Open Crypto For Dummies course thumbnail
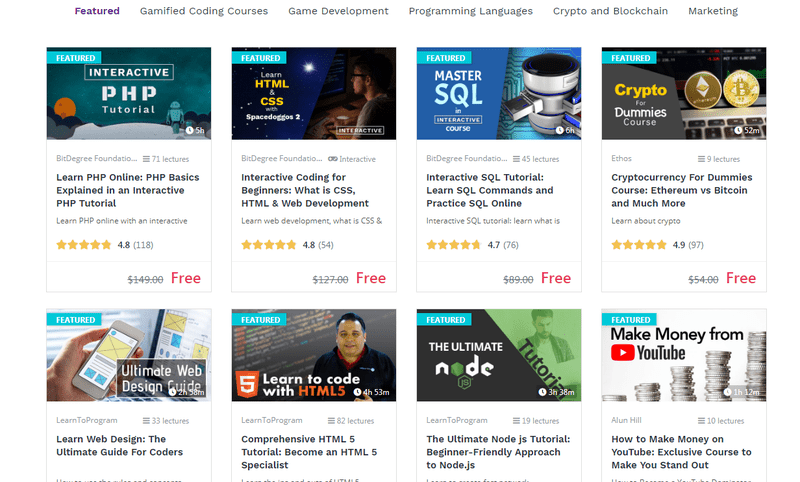Screen dimensions: 800x482 684,93
